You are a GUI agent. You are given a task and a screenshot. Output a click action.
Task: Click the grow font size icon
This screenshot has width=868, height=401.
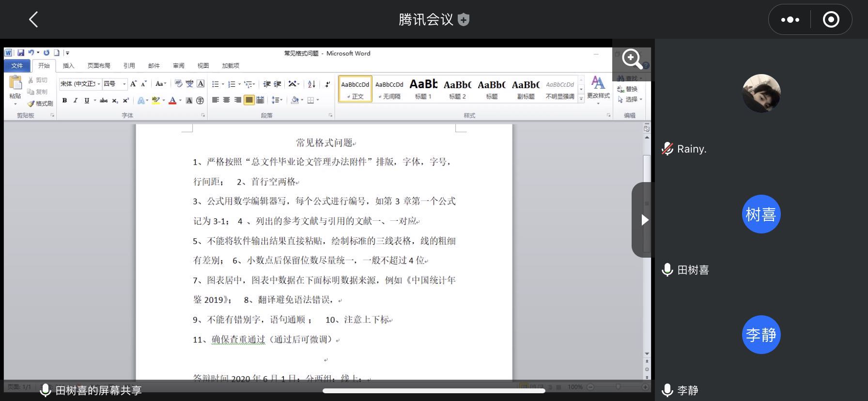pos(133,84)
